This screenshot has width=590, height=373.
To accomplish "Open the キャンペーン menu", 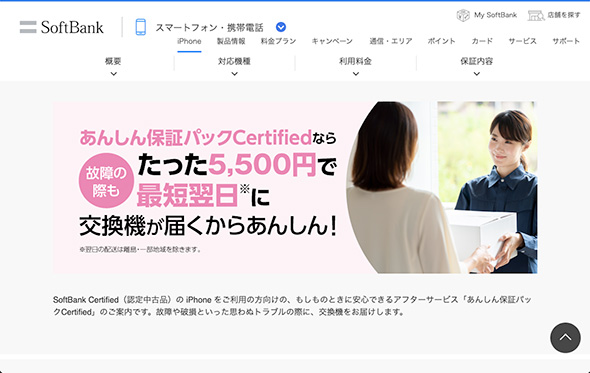I will (332, 41).
